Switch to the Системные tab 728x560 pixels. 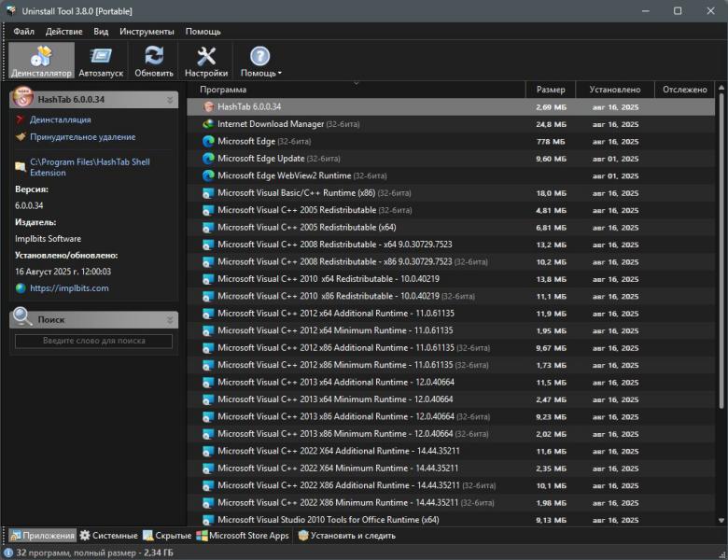pos(109,536)
